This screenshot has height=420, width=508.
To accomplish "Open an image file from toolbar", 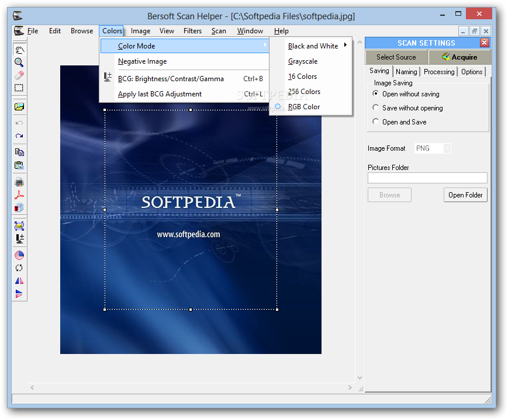I will tap(19, 106).
